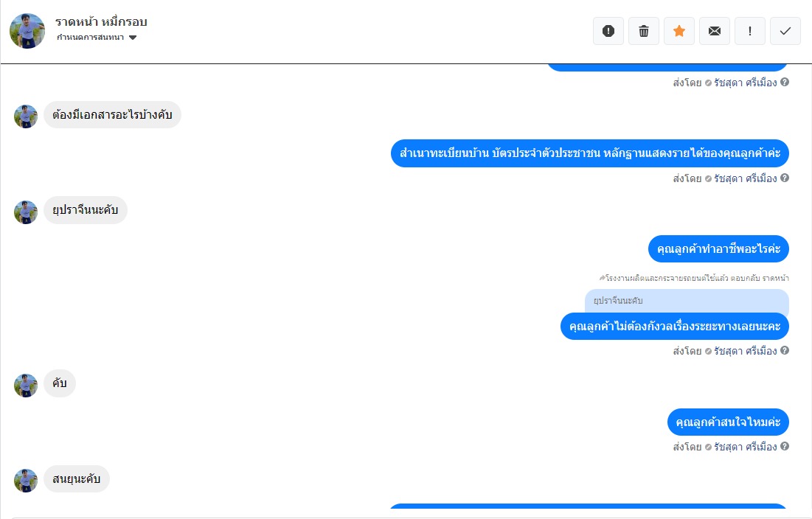Click the spam report exclamation circle icon
The height and width of the screenshot is (519, 812).
[x=608, y=31]
